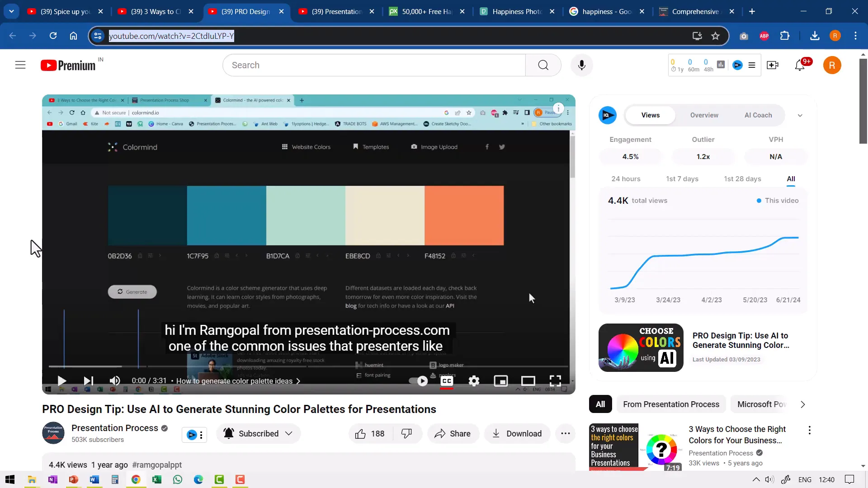This screenshot has width=868, height=488.
Task: Collapse analytics panel with chevron
Action: (x=800, y=115)
